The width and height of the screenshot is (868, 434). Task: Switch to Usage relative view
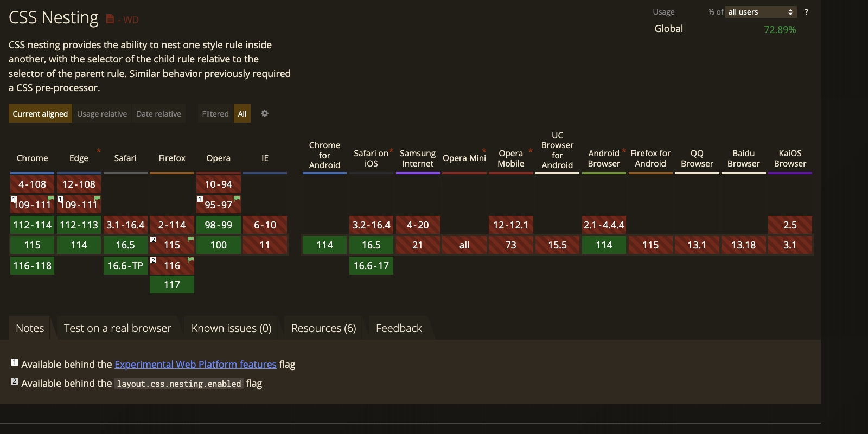(x=102, y=113)
